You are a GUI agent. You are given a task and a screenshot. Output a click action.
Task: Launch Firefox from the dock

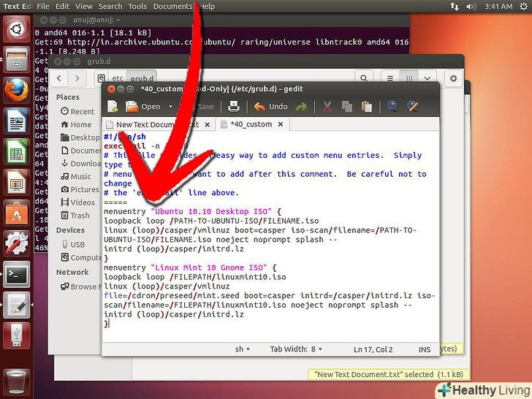pyautogui.click(x=17, y=91)
